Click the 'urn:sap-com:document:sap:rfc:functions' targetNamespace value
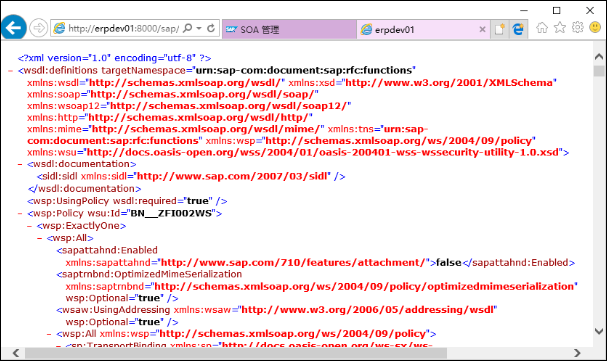Screen dimensions: 607x362 pyautogui.click(x=304, y=70)
